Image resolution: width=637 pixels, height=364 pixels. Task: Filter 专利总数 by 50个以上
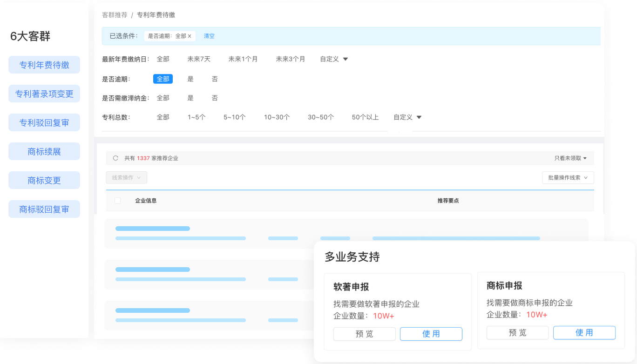coord(366,117)
